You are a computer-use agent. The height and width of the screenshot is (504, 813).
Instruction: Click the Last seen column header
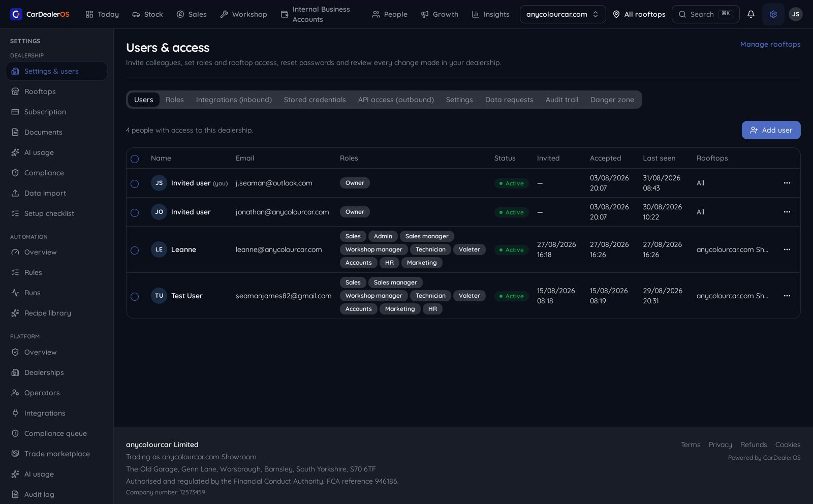tap(659, 158)
